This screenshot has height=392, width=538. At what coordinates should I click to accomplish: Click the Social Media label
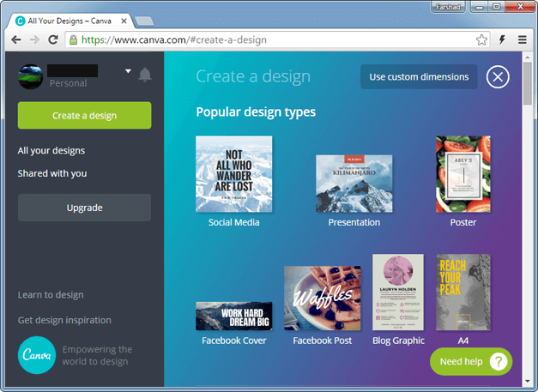[234, 222]
